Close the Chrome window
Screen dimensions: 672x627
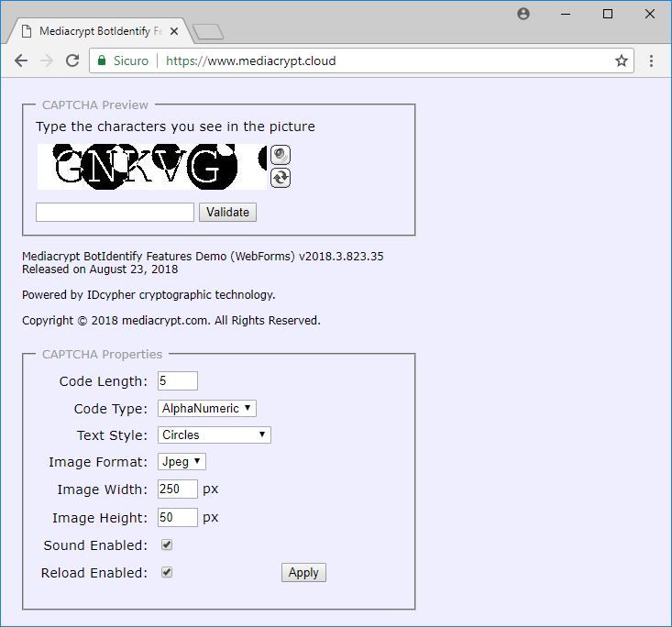click(650, 14)
